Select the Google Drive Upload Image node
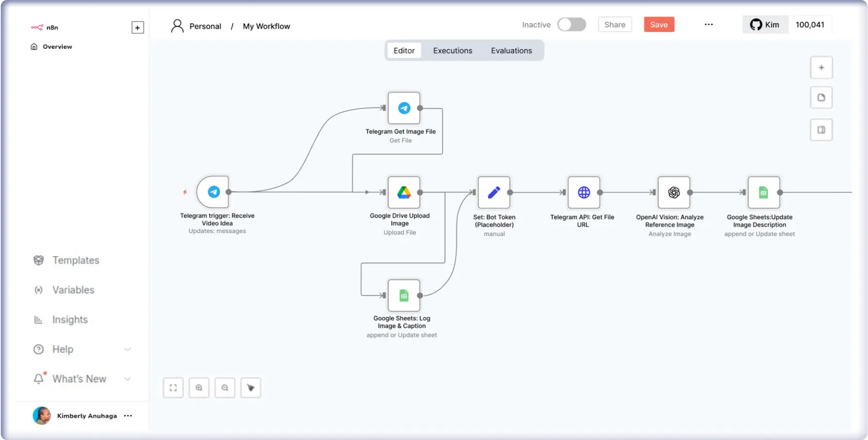The image size is (868, 440). [x=403, y=192]
